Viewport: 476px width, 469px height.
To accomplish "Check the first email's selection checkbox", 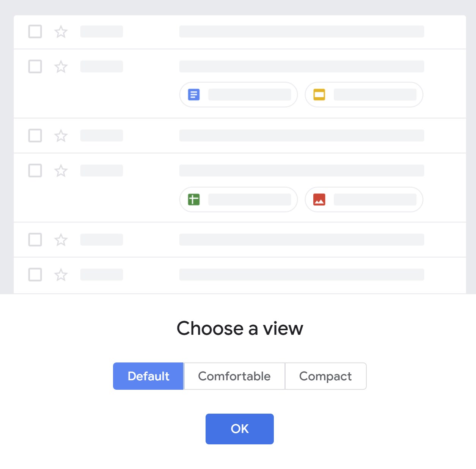I will 35,32.
